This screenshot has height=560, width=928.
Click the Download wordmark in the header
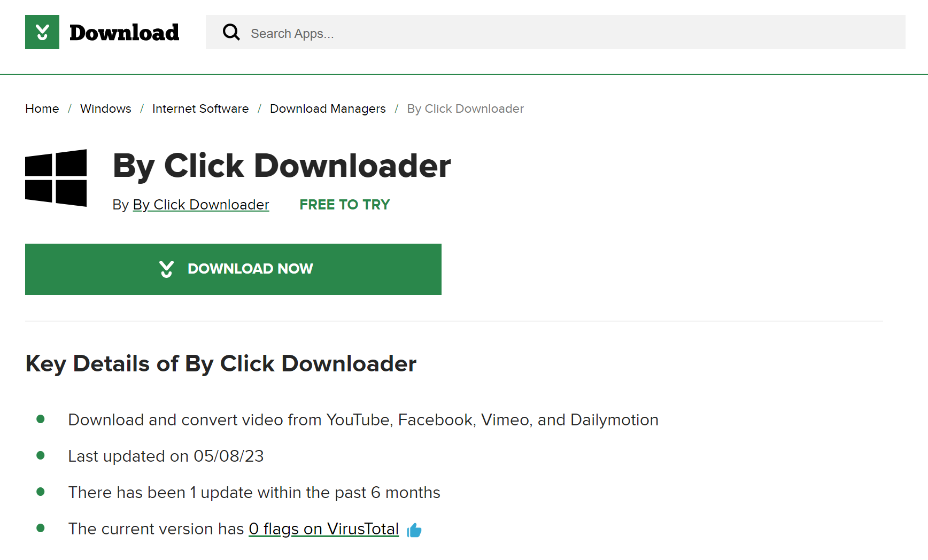(x=123, y=32)
